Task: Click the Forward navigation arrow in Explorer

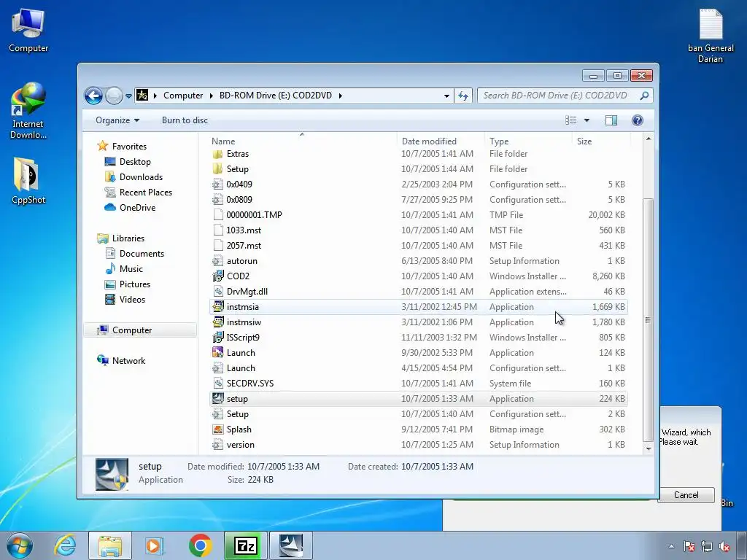Action: pos(114,96)
